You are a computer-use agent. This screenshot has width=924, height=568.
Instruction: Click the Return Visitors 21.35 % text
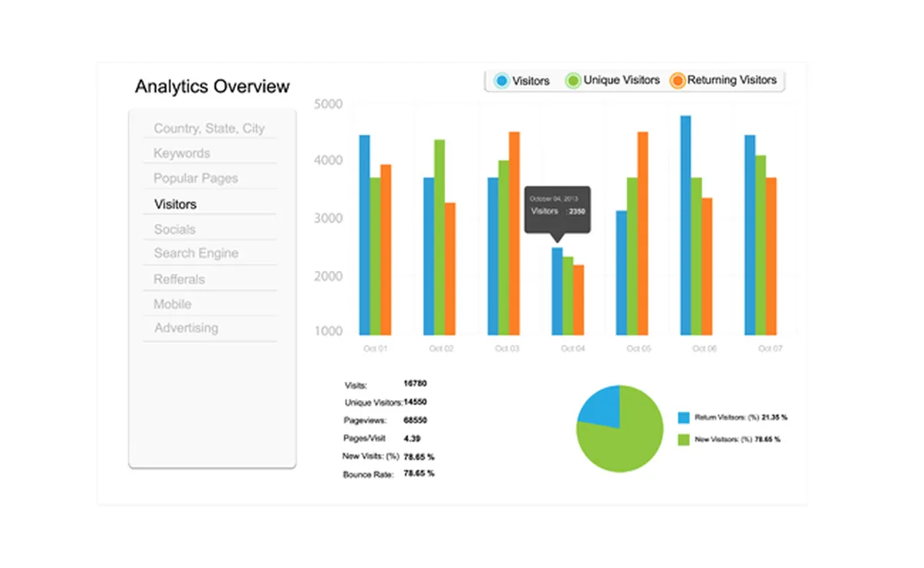coord(741,417)
